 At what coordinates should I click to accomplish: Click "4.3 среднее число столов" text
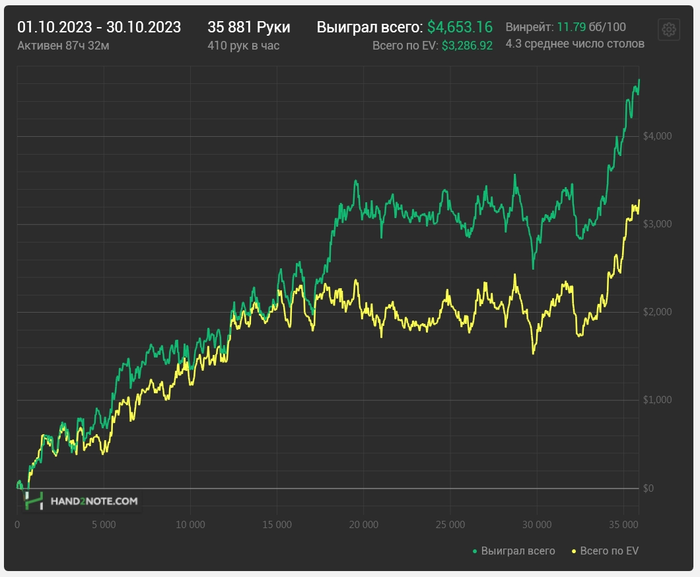coord(575,44)
